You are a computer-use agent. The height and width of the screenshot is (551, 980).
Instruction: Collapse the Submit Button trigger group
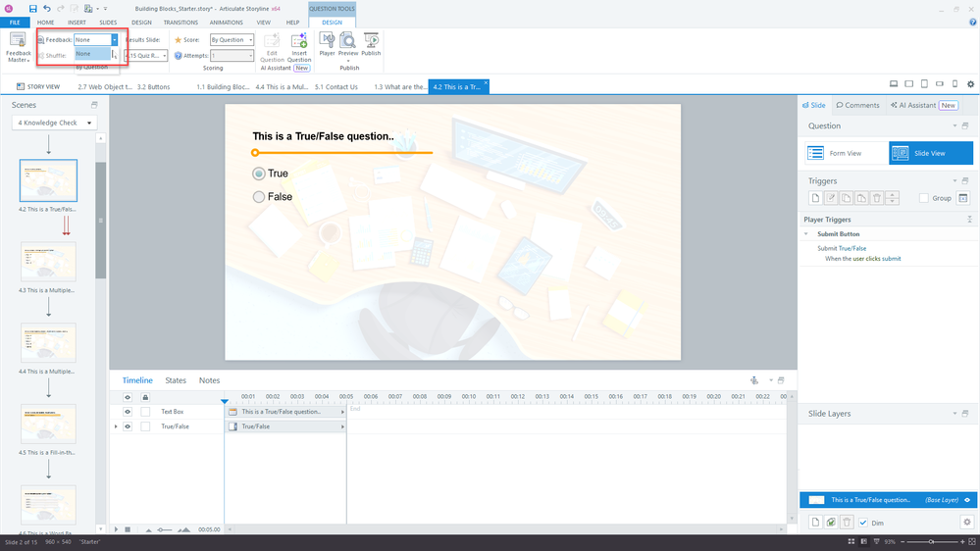point(806,234)
